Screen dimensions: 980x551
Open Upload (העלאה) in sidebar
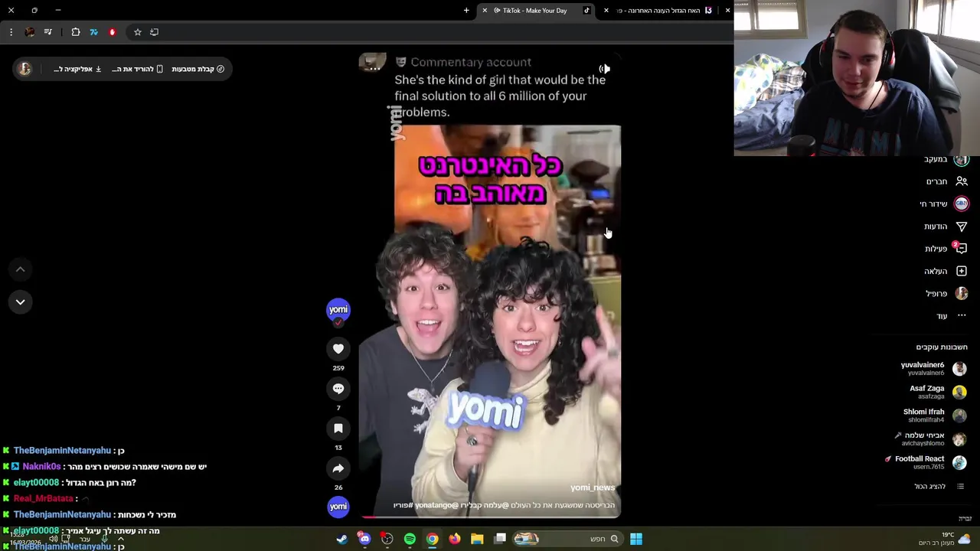click(946, 271)
